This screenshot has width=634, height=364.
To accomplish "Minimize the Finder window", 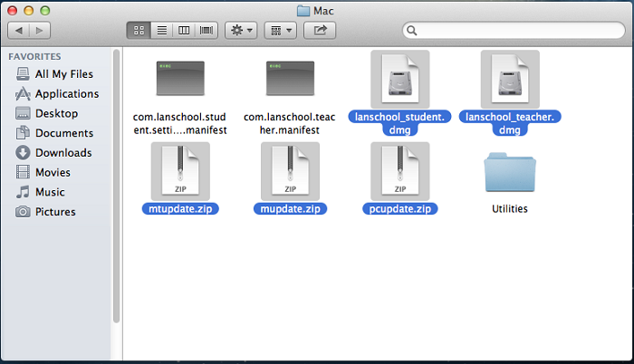I will click(x=28, y=11).
